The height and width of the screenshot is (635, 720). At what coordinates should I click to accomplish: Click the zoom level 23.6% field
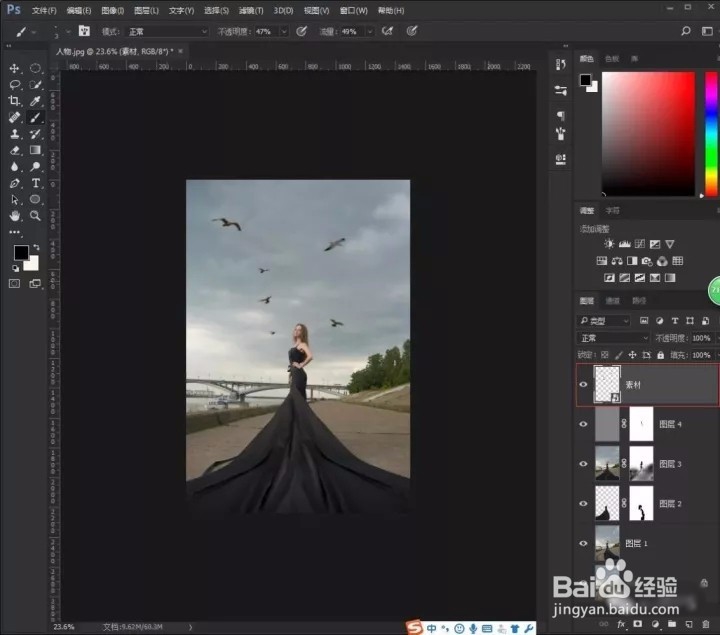64,627
